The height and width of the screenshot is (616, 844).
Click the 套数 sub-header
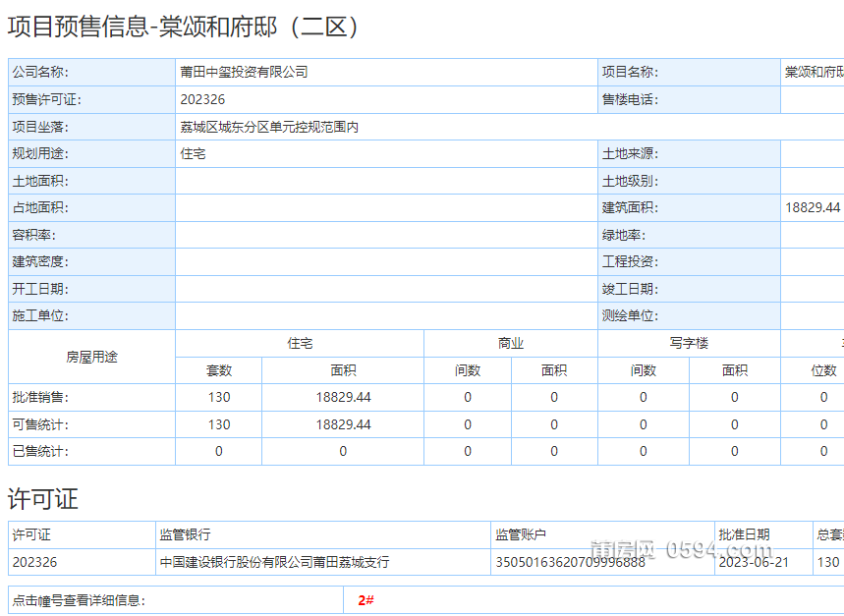[218, 370]
